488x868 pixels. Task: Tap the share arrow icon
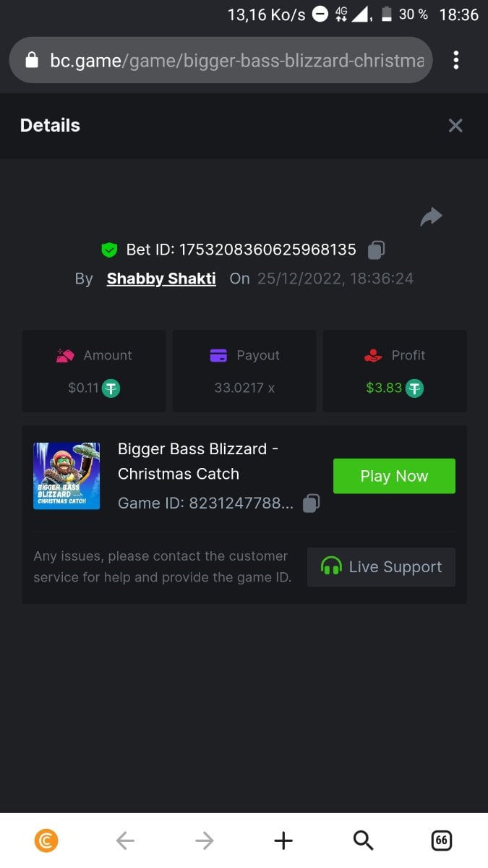click(431, 216)
